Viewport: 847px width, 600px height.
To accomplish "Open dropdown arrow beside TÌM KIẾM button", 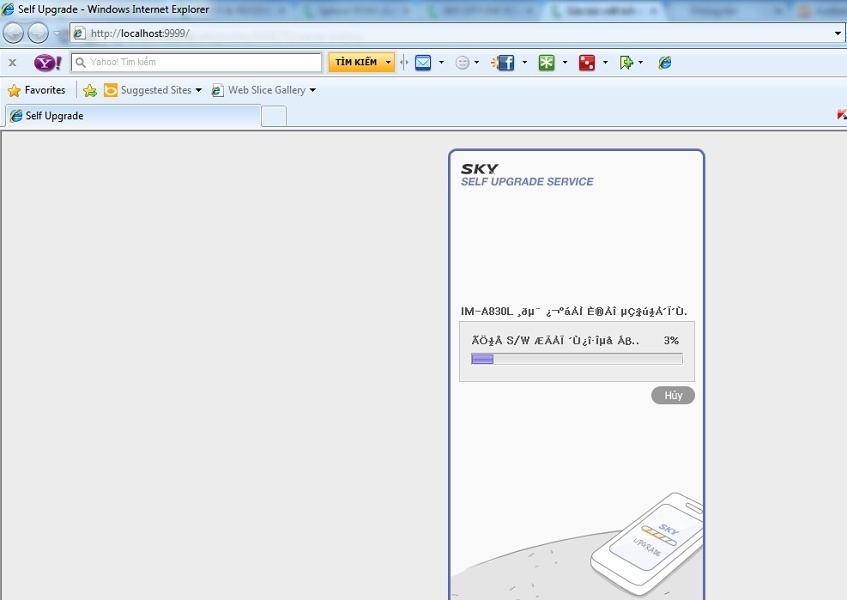I will click(x=388, y=63).
